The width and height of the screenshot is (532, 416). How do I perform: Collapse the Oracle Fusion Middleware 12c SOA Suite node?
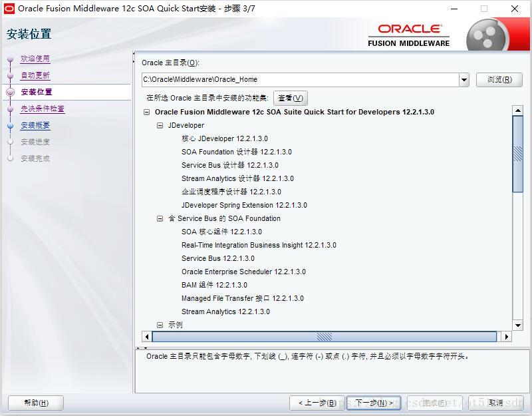pos(146,112)
